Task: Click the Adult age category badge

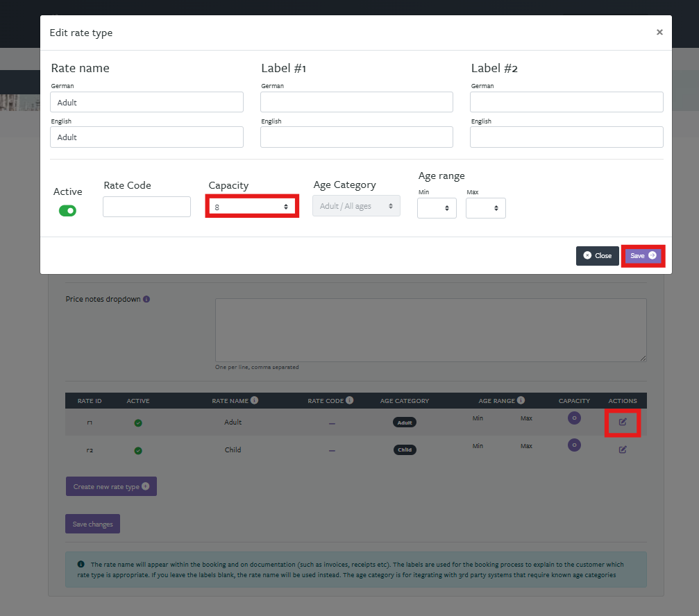Action: [x=404, y=422]
